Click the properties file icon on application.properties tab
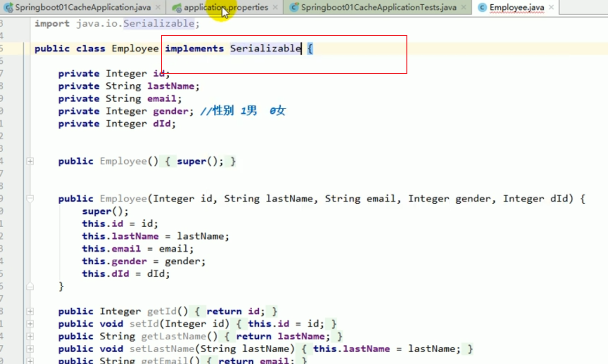Screen dimensions: 608x364 point(175,7)
